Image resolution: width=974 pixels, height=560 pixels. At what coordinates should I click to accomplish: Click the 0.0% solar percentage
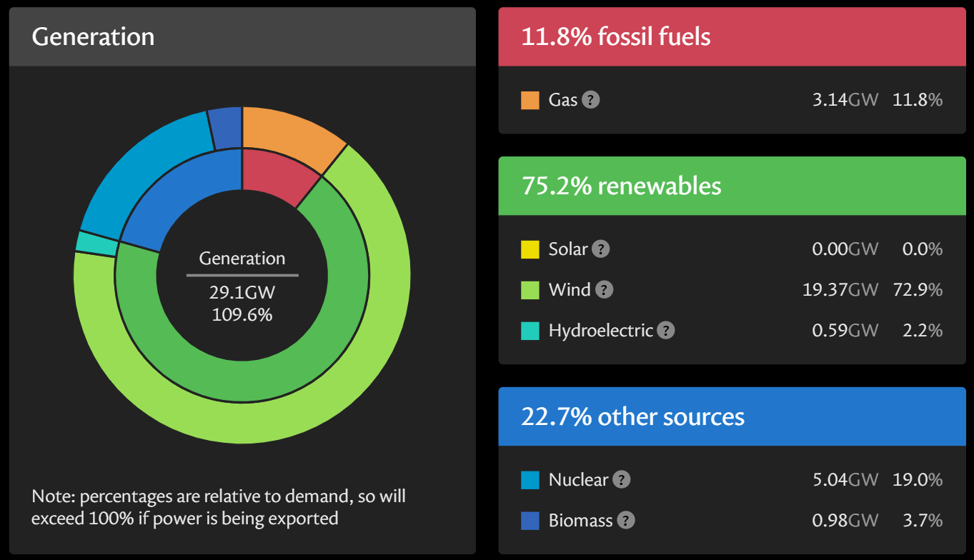point(923,249)
